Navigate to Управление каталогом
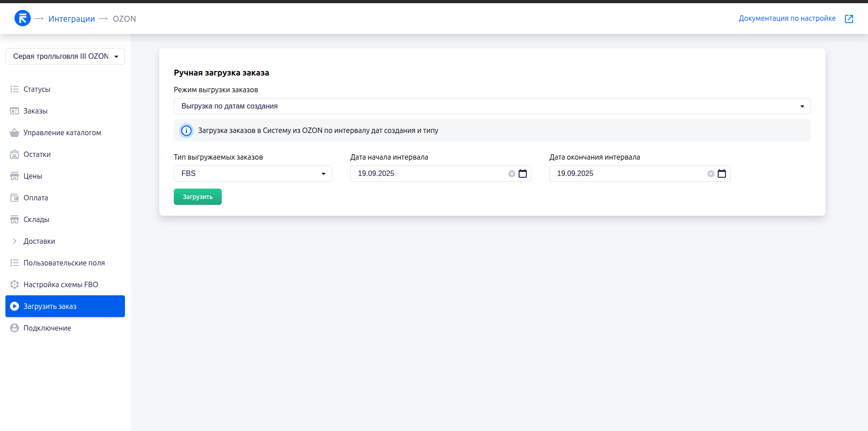Screen dimensions: 868x431 click(62, 133)
